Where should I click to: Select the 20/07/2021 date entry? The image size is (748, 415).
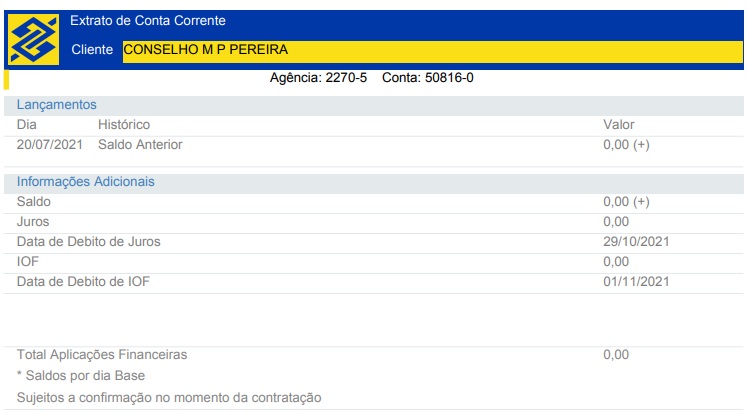click(x=51, y=145)
